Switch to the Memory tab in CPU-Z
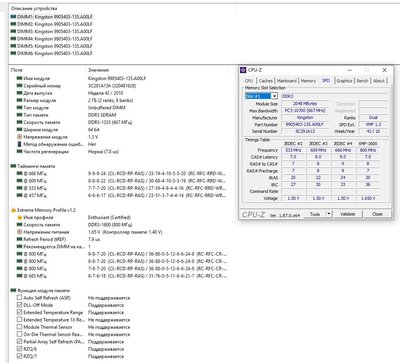This screenshot has width=400, height=363. 308,81
